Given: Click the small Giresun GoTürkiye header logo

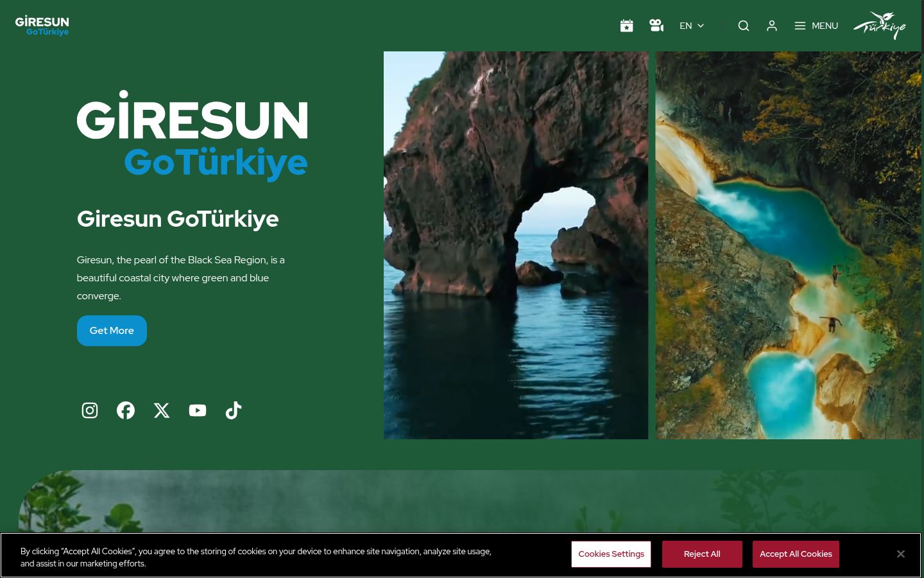Looking at the screenshot, I should pyautogui.click(x=42, y=26).
